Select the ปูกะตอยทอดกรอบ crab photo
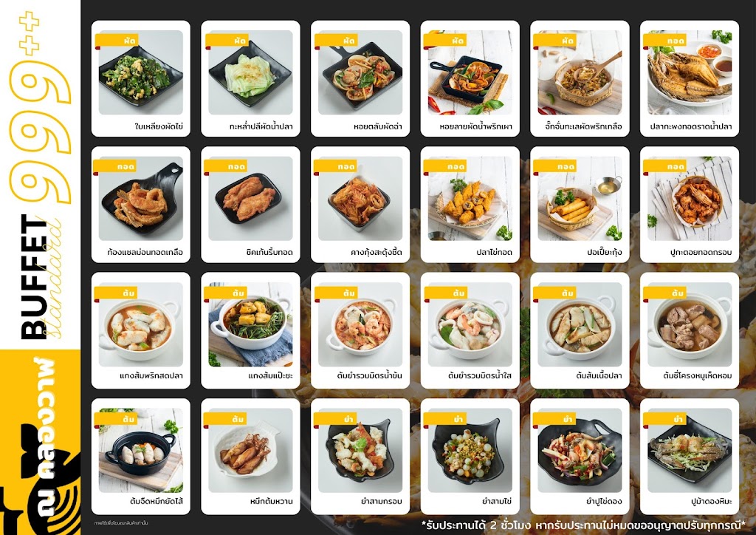Image resolution: width=756 pixels, height=535 pixels. tap(690, 198)
